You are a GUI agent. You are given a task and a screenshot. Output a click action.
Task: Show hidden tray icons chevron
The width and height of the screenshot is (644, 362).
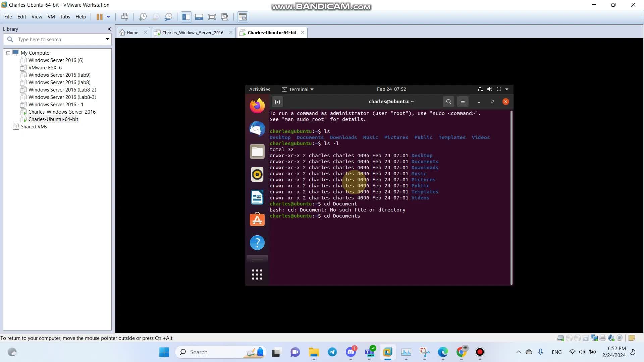(x=519, y=352)
